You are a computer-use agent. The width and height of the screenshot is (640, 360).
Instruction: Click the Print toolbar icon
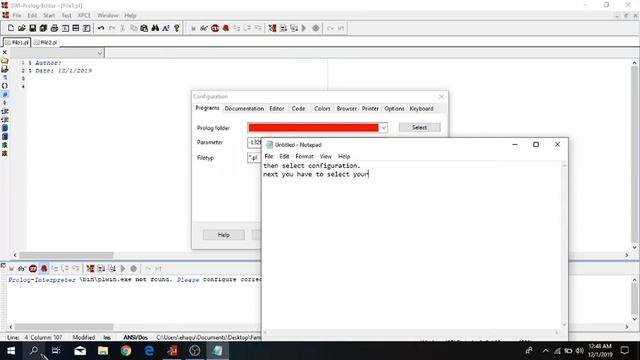[x=54, y=28]
